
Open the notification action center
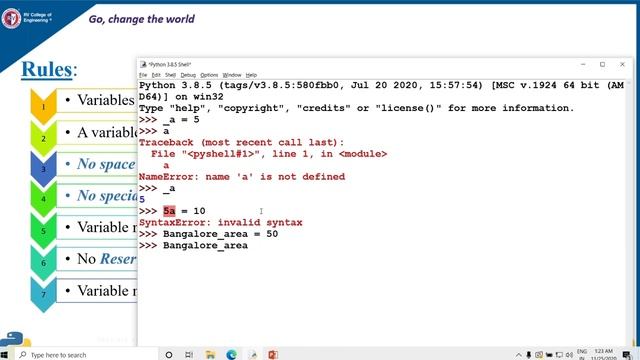pos(627,355)
